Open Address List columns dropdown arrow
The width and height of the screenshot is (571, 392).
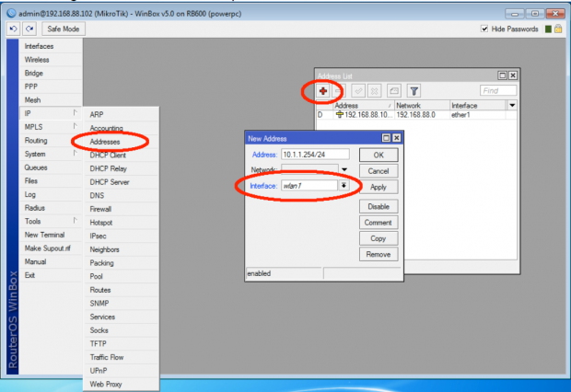coord(512,106)
